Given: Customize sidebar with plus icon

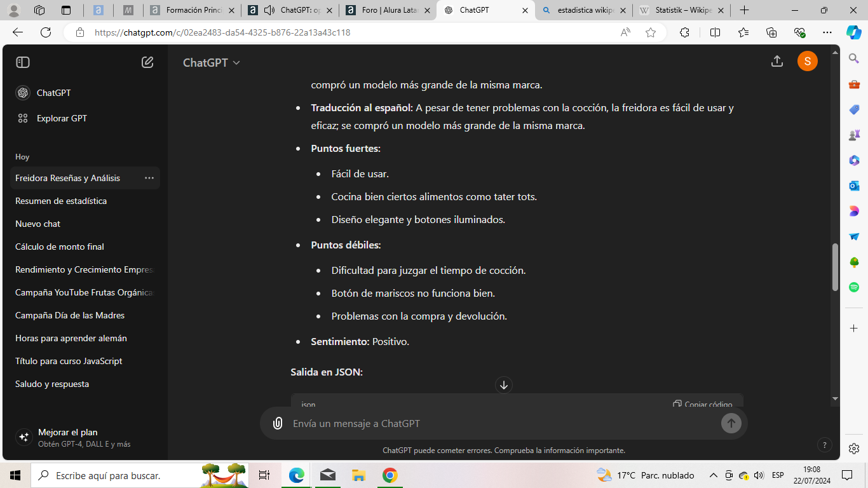Looking at the screenshot, I should pyautogui.click(x=854, y=328).
